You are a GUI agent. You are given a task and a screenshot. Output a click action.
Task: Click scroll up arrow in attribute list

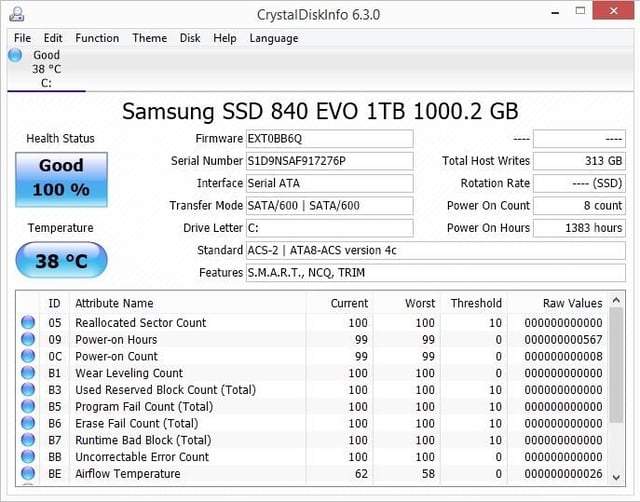[x=616, y=301]
